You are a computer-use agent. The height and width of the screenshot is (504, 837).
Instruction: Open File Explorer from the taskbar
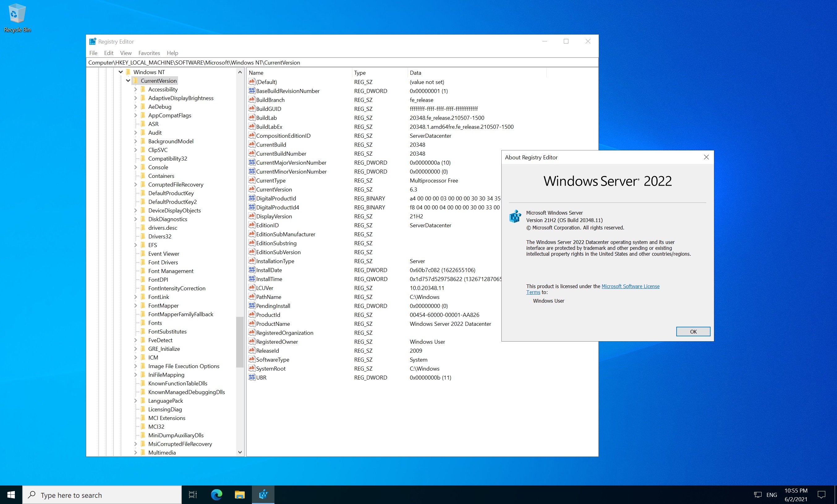click(240, 494)
